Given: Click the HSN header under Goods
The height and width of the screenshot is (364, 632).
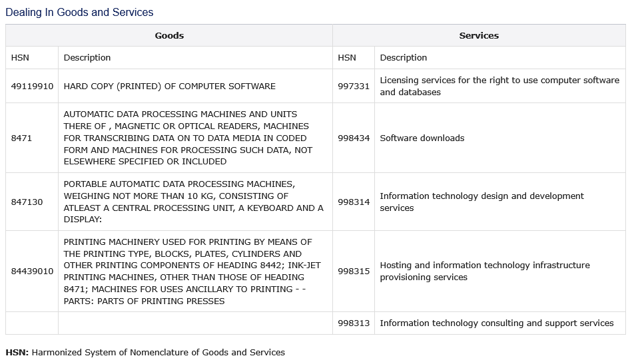Looking at the screenshot, I should point(20,58).
